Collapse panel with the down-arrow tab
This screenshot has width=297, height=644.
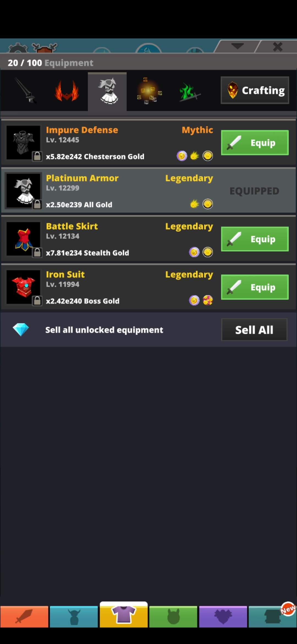237,46
